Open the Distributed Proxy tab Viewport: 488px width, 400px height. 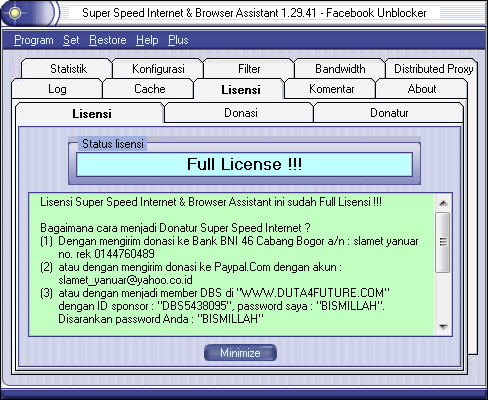(432, 69)
